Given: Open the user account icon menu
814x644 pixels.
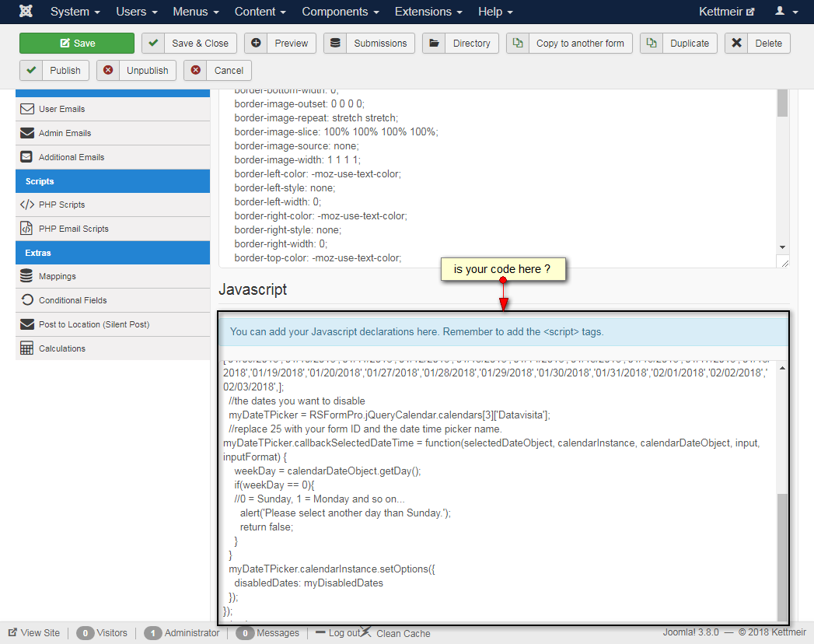Looking at the screenshot, I should click(x=787, y=12).
